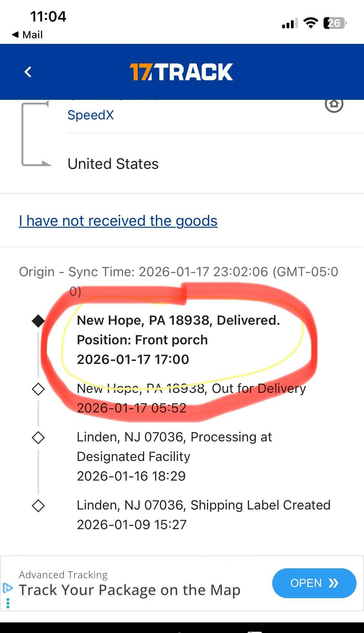The image size is (364, 633).
Task: Tap the 17TRACK logo
Action: pyautogui.click(x=181, y=72)
